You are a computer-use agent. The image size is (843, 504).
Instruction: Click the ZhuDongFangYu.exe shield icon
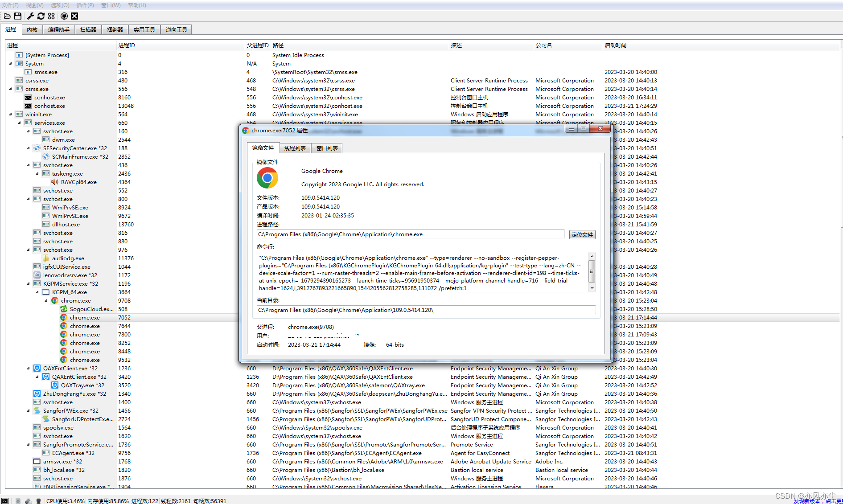point(37,393)
